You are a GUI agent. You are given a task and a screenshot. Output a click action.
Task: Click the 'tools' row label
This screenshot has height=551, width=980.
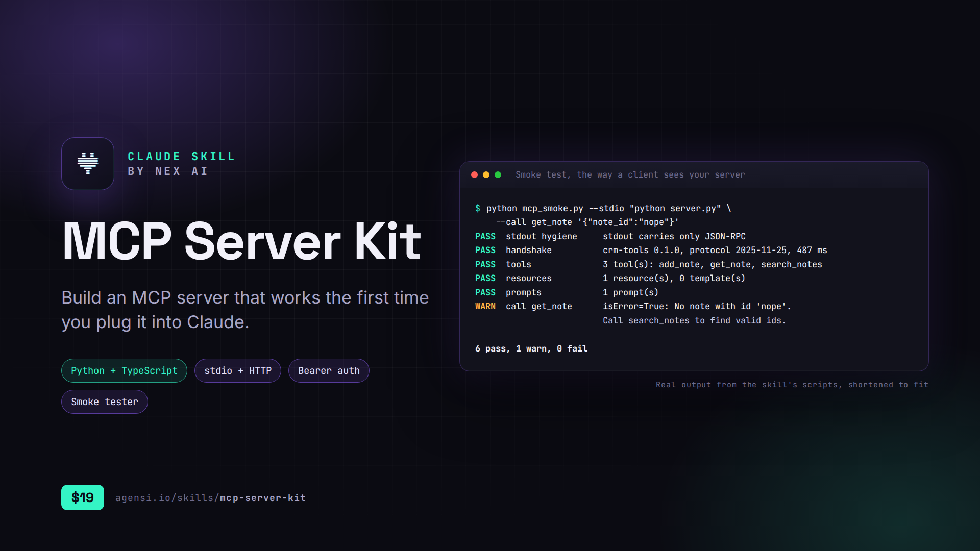519,264
